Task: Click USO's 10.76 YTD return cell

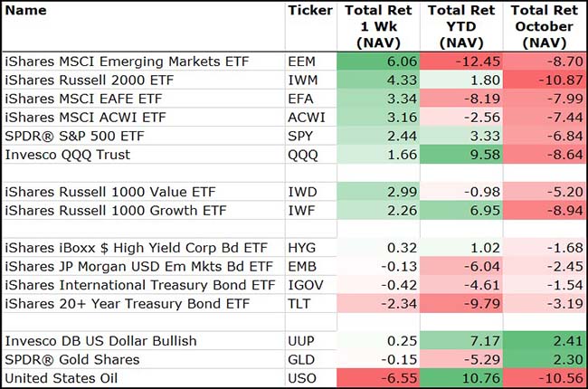Action: point(460,378)
